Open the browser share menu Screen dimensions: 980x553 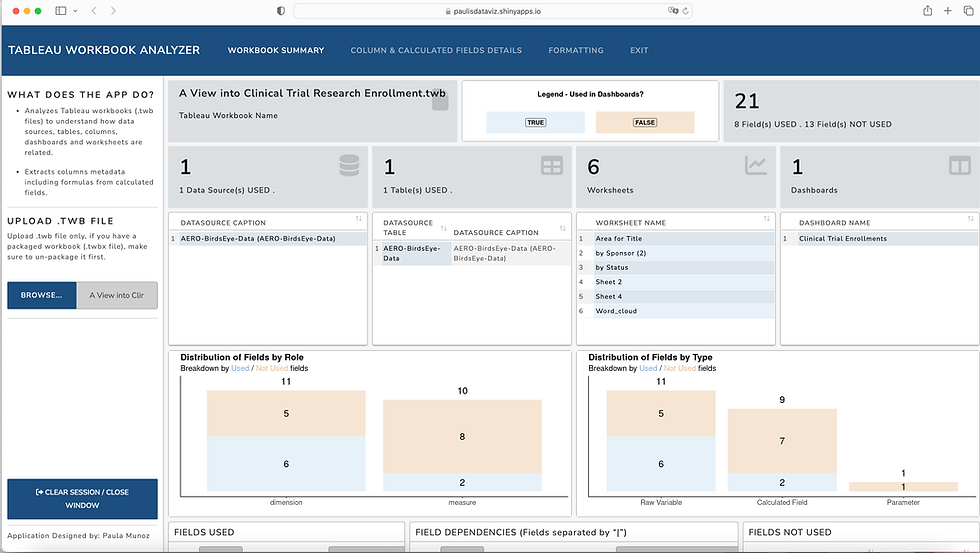click(928, 11)
